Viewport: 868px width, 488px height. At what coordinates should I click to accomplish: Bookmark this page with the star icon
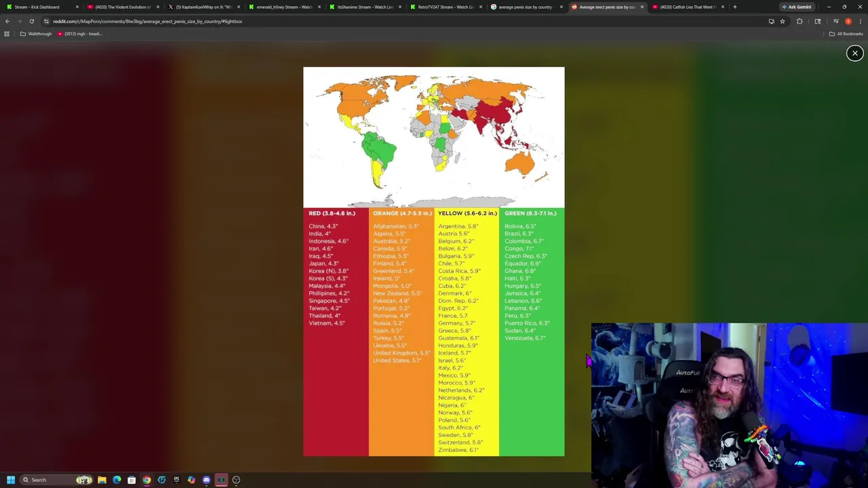(783, 21)
